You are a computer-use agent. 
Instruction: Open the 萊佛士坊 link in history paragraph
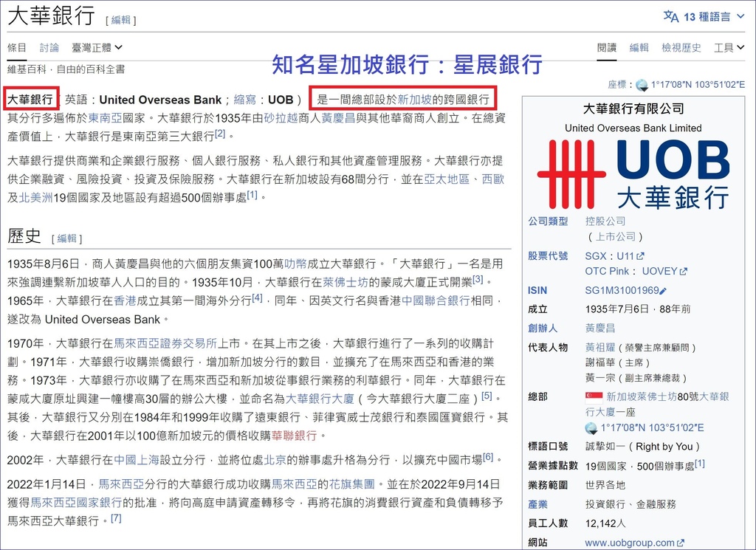coord(346,282)
